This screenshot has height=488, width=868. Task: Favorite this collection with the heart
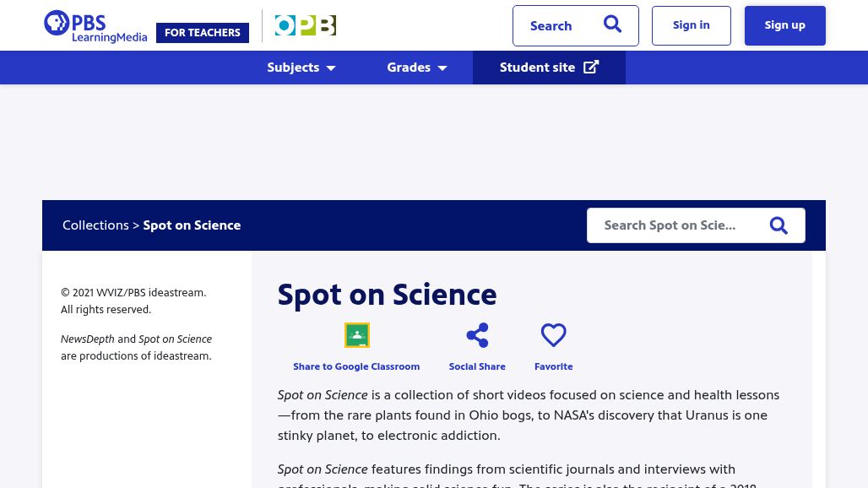tap(553, 335)
